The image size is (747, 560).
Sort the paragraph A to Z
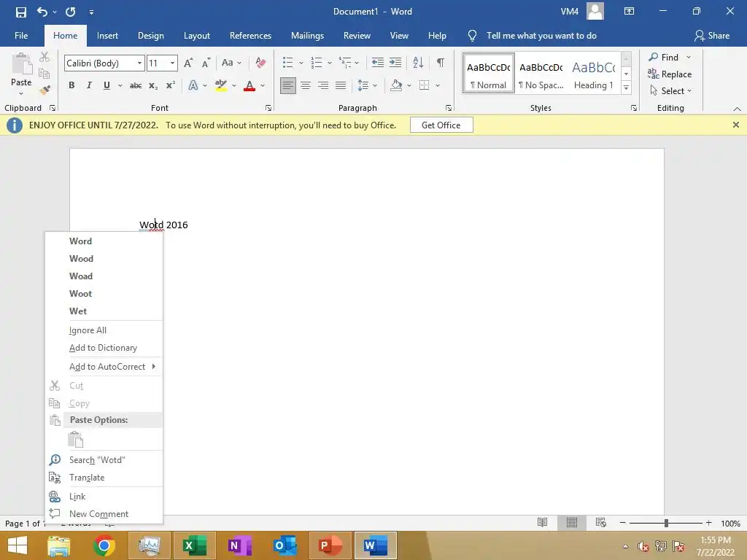(x=418, y=63)
